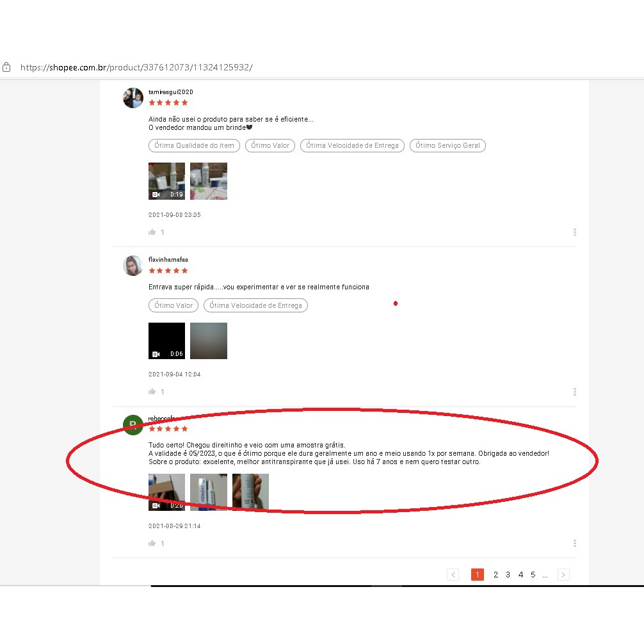
Task: Like the tamiresgui2020 review with thumbs-up
Action: 152,232
